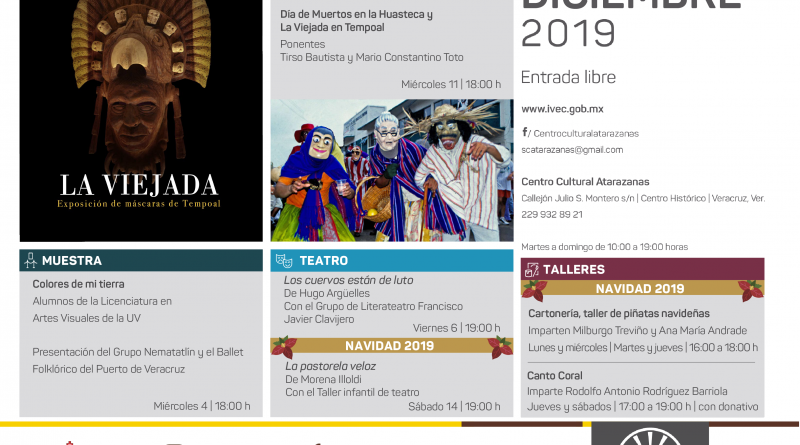Click 'Sábado 14 | 19:00 h' date
The width and height of the screenshot is (800, 445).
coord(454,407)
